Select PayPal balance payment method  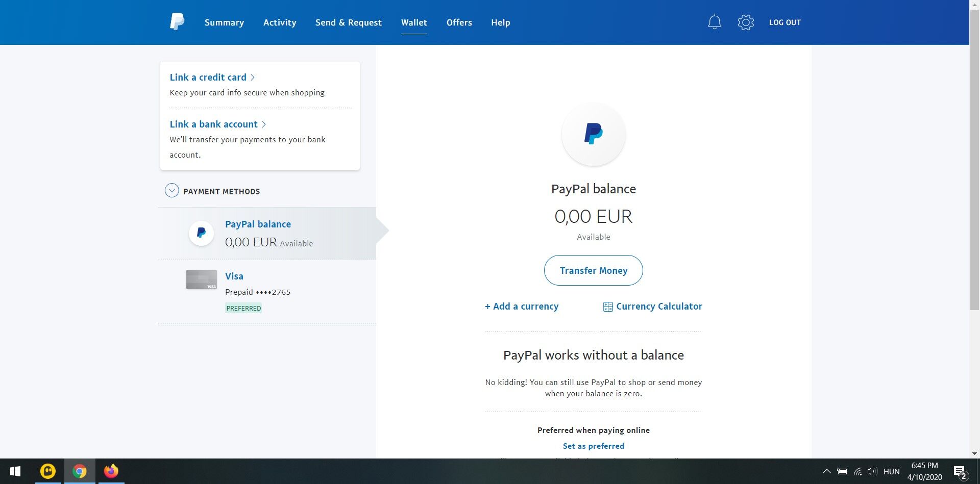point(267,233)
